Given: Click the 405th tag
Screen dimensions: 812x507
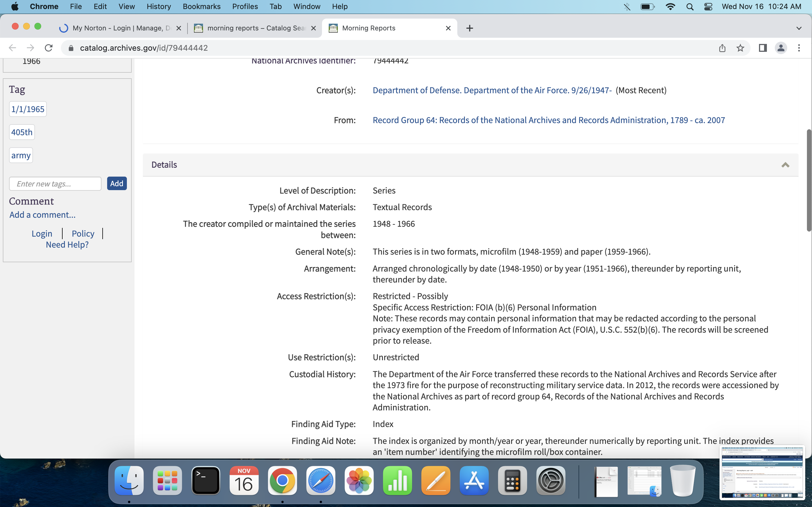Looking at the screenshot, I should pos(22,132).
